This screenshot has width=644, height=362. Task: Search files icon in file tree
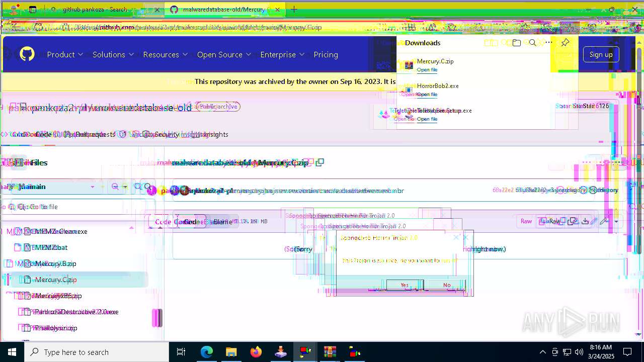(148, 187)
